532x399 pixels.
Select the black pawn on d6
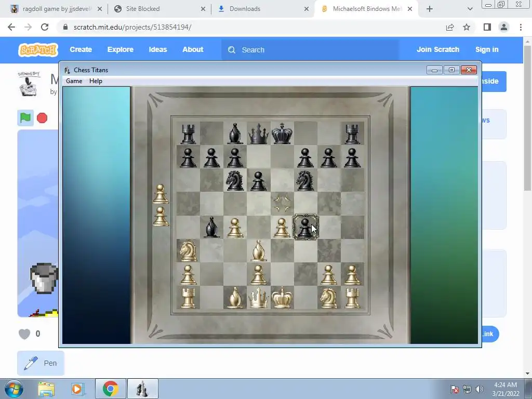click(x=259, y=180)
